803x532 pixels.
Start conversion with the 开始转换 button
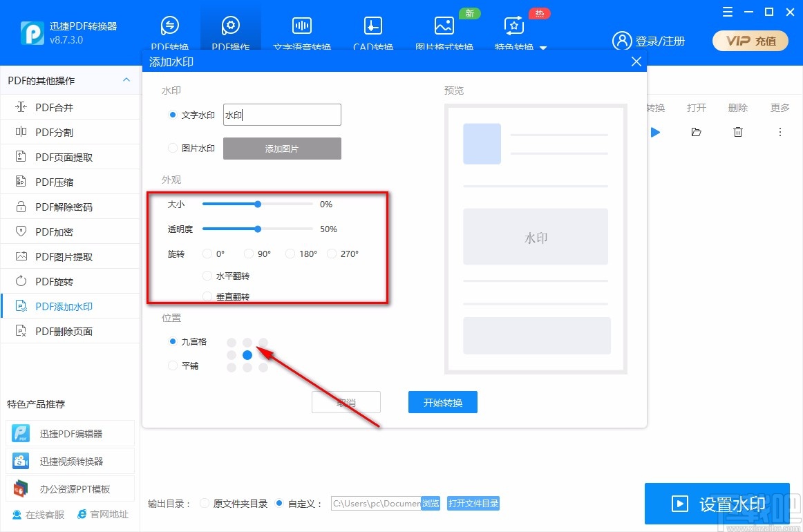tap(442, 402)
